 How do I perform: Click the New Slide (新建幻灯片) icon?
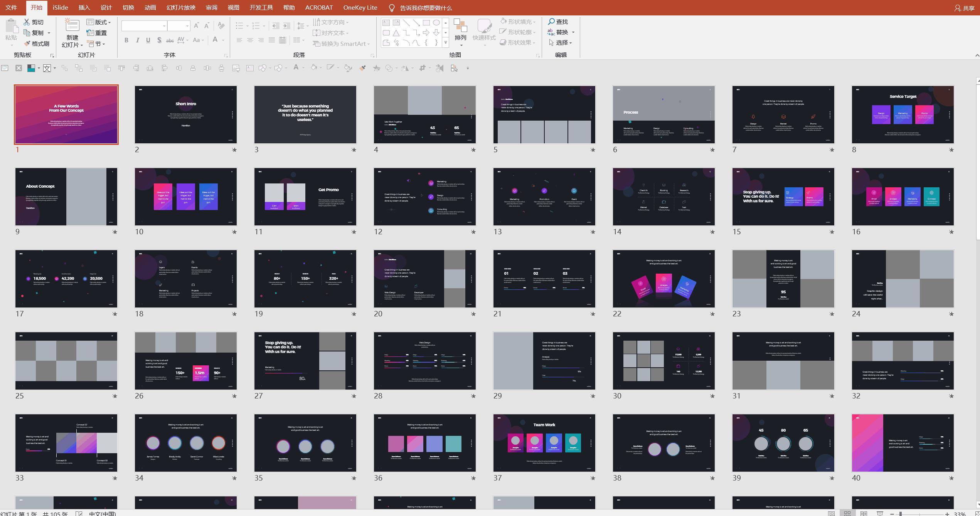pos(72,26)
